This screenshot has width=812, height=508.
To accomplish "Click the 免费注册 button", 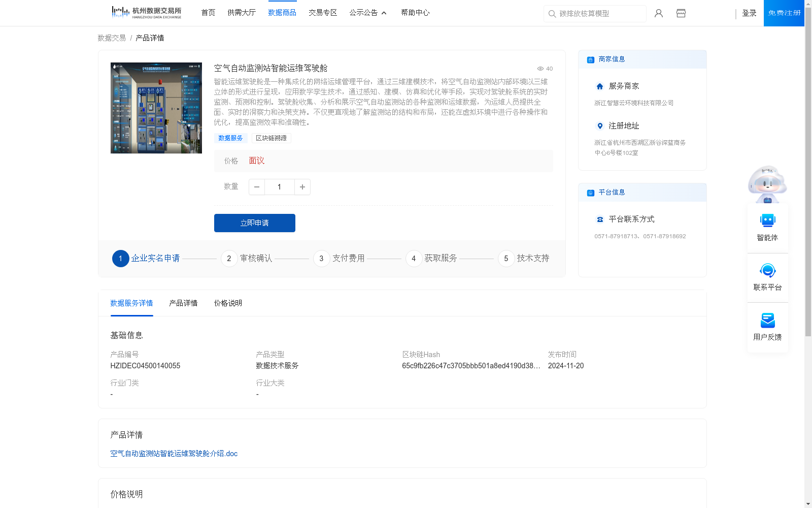I will (784, 13).
